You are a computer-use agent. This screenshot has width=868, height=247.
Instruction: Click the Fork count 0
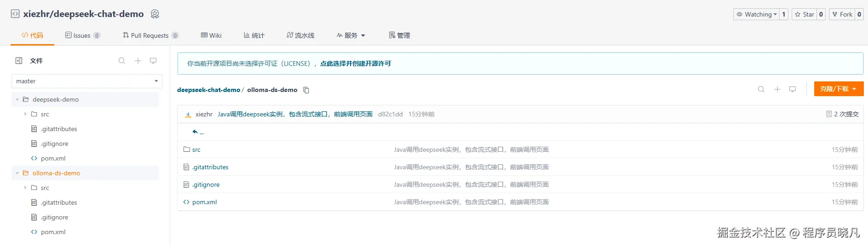click(859, 14)
